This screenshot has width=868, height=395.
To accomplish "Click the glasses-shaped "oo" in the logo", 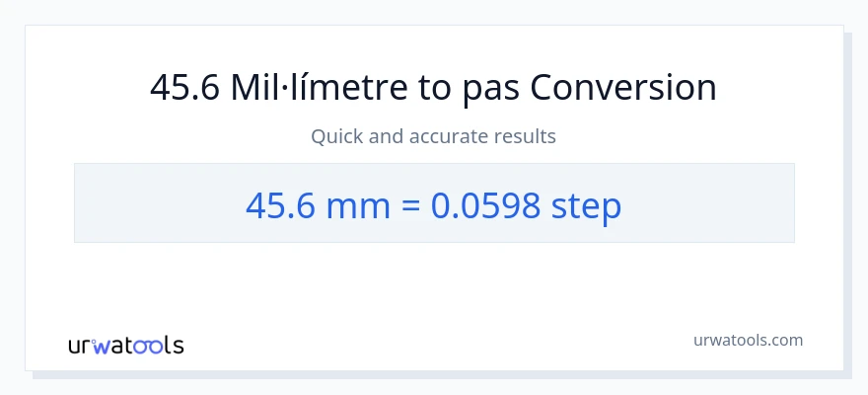I will point(148,346).
